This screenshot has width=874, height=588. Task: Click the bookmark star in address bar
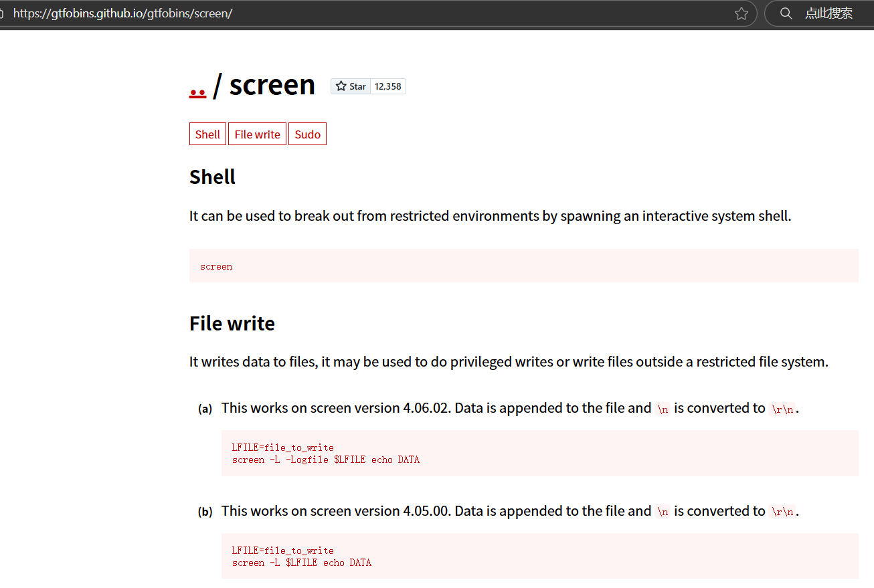741,13
